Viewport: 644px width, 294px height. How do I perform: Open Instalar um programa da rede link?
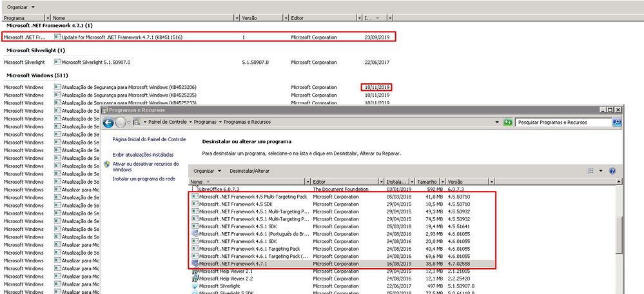(x=144, y=179)
